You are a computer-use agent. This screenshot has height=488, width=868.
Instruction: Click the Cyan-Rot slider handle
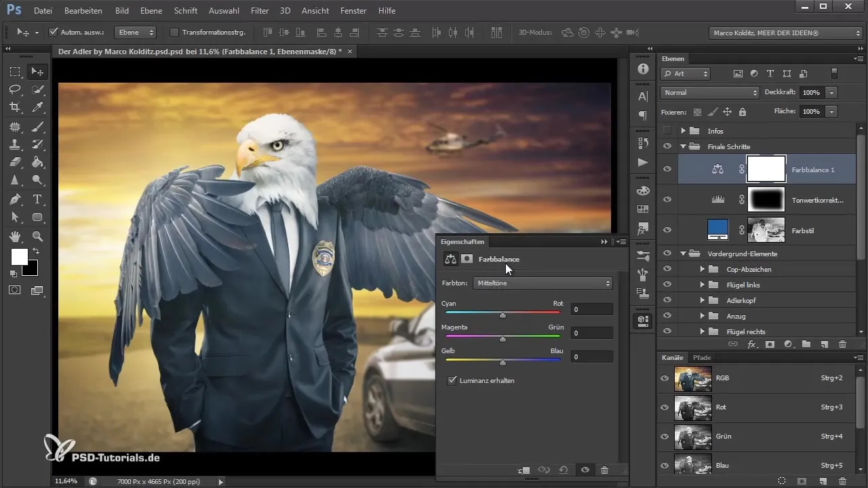[502, 315]
